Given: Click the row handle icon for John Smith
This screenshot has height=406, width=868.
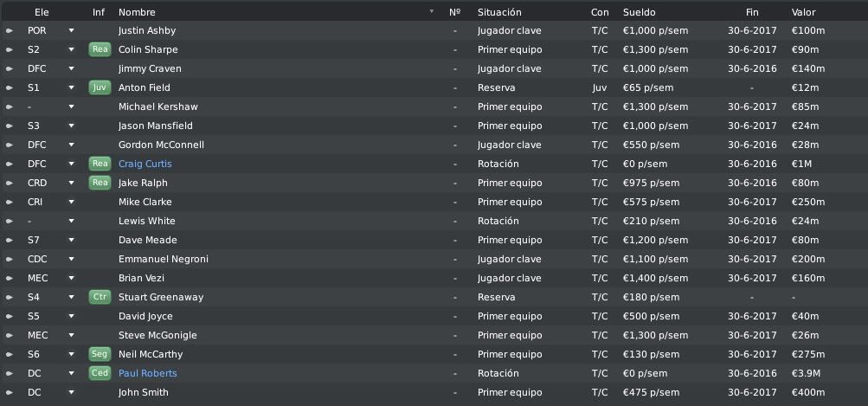Looking at the screenshot, I should point(10,392).
